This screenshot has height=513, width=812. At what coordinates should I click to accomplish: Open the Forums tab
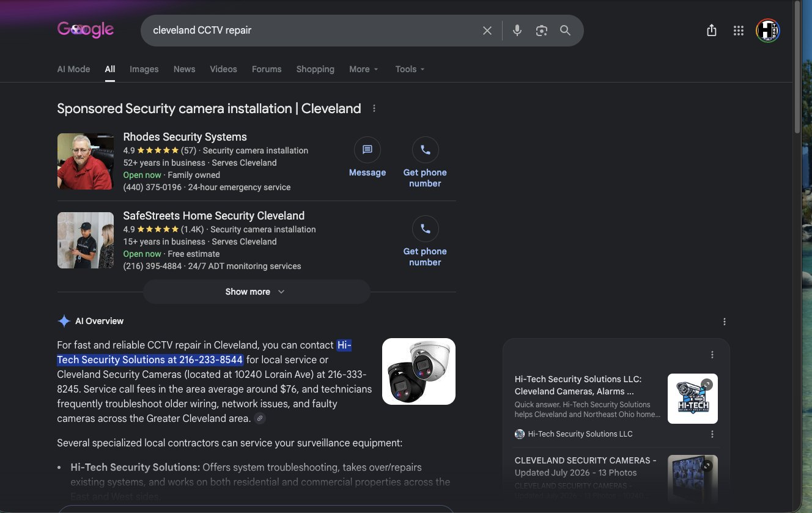(x=267, y=69)
